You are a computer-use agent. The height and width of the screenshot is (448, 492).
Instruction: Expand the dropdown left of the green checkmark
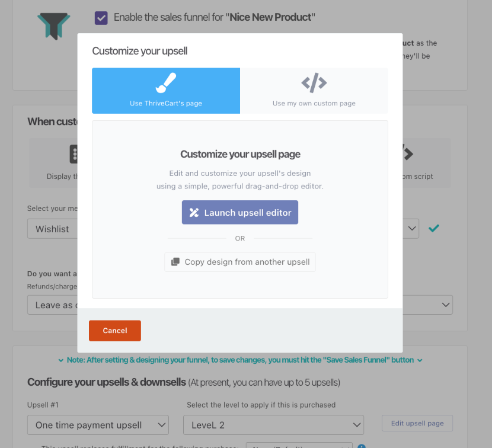pyautogui.click(x=411, y=228)
